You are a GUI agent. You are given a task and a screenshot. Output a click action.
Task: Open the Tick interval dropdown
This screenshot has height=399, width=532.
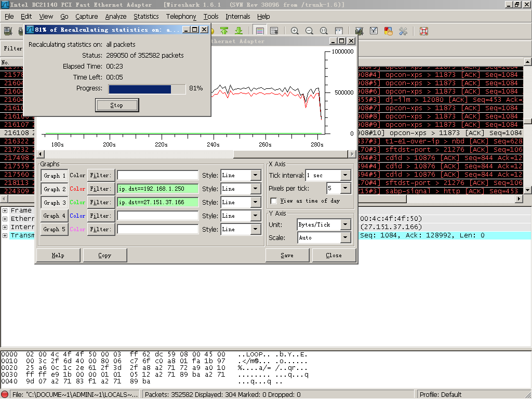click(345, 176)
